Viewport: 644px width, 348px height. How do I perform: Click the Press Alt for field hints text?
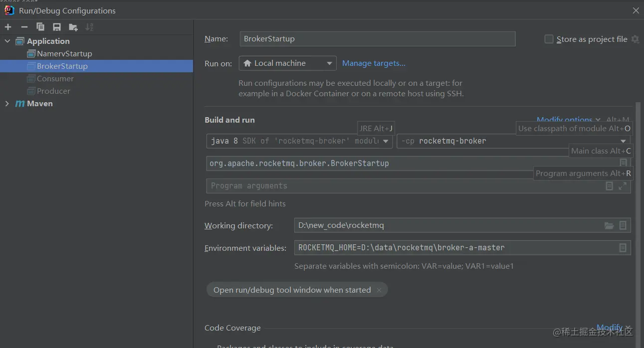[245, 203]
